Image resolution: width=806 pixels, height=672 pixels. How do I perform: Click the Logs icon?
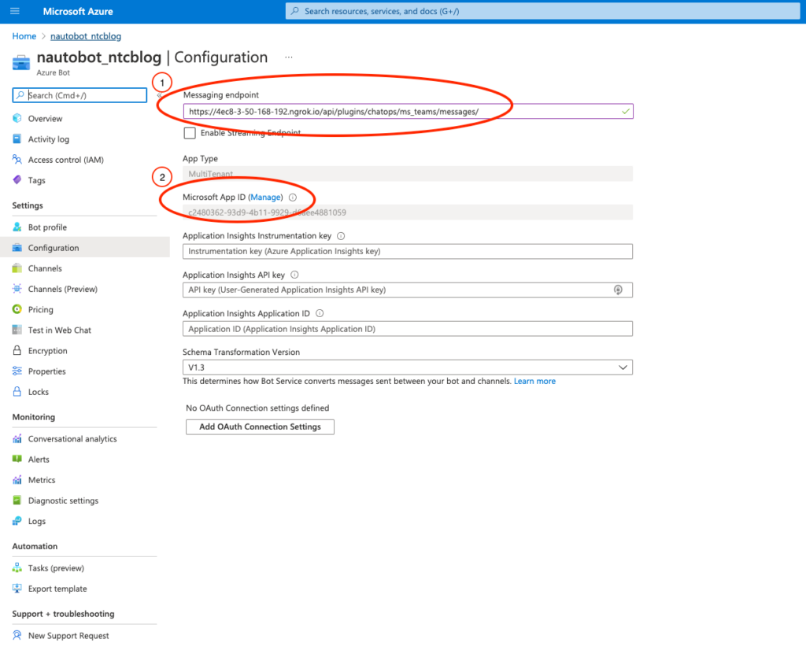17,521
